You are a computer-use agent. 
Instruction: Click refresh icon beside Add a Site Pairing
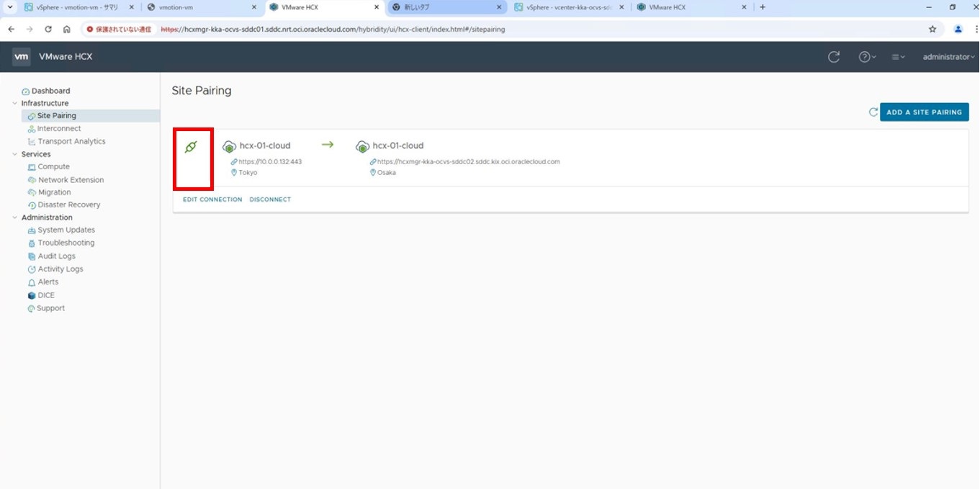pos(873,112)
